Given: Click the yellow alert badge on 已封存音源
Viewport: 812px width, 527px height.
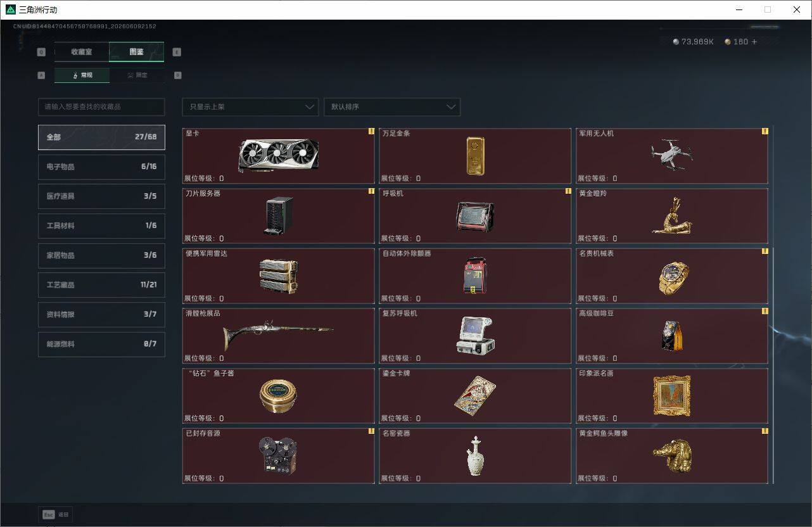Looking at the screenshot, I should 371,431.
